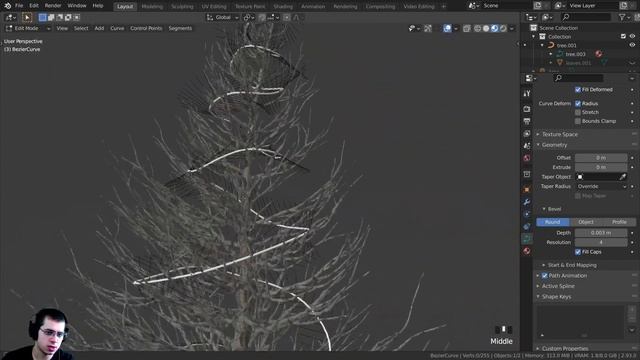Open the Scene properties tab icon
Image resolution: width=640 pixels, height=360 pixels.
[527, 146]
